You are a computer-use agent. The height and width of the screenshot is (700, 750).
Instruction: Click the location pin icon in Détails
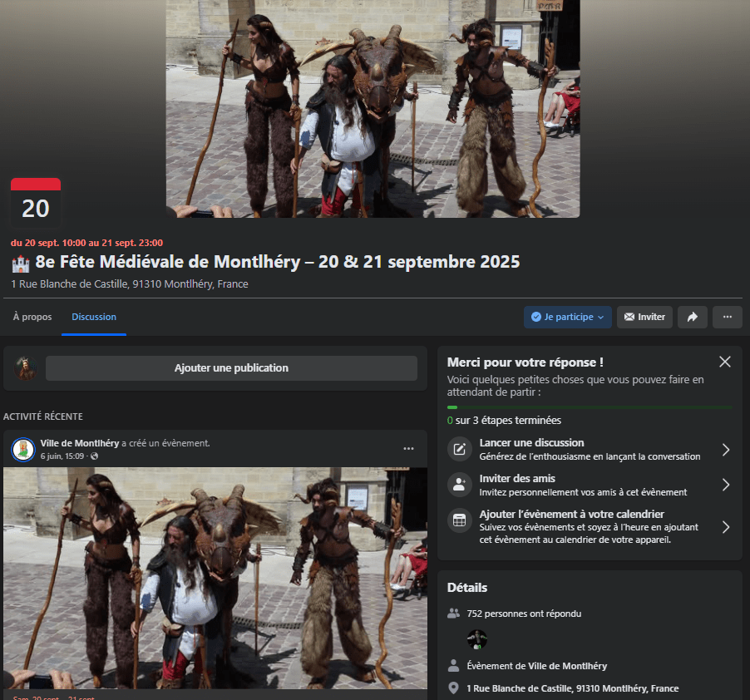tap(453, 688)
